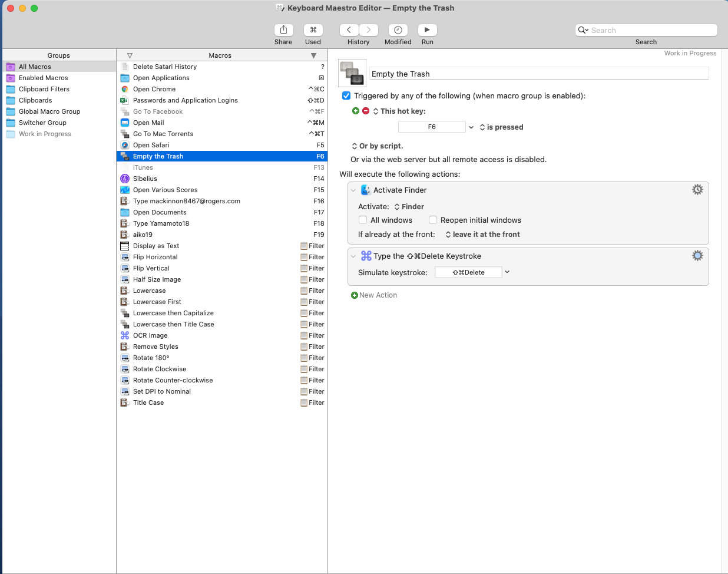Open the keystroke action's gear menu
Viewport: 728px width, 574px height.
[x=697, y=256]
